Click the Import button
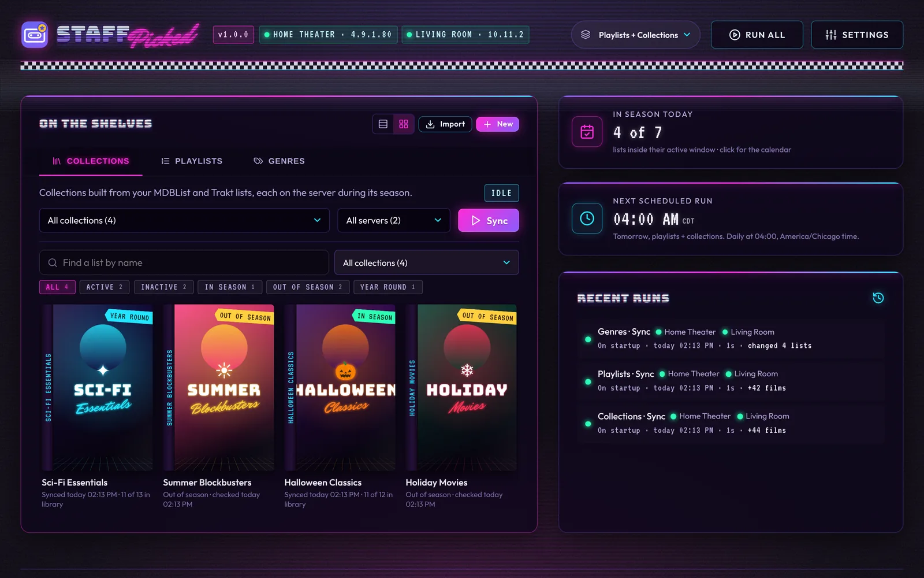924x578 pixels. pos(445,124)
